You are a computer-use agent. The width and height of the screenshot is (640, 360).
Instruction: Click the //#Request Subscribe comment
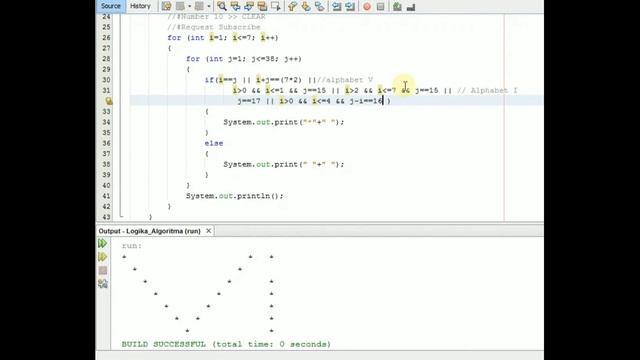point(214,27)
